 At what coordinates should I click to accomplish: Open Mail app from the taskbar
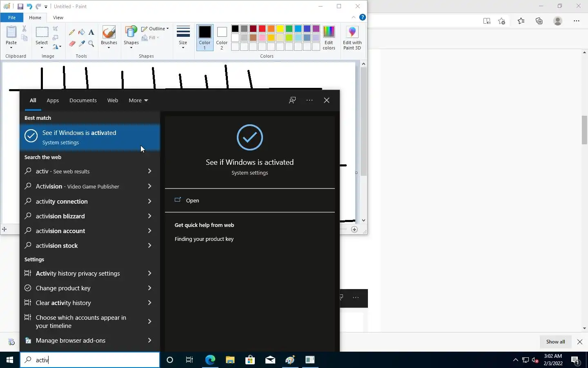point(270,360)
